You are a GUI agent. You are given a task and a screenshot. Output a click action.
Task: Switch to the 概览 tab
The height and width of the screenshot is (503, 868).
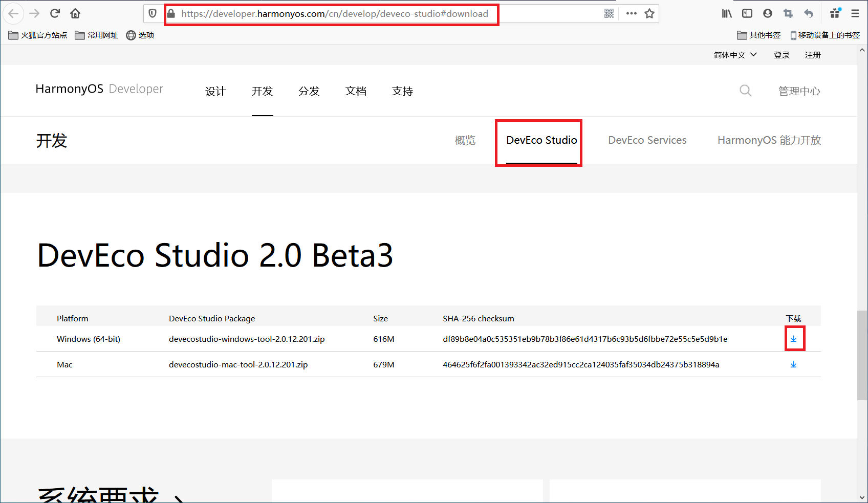tap(465, 140)
